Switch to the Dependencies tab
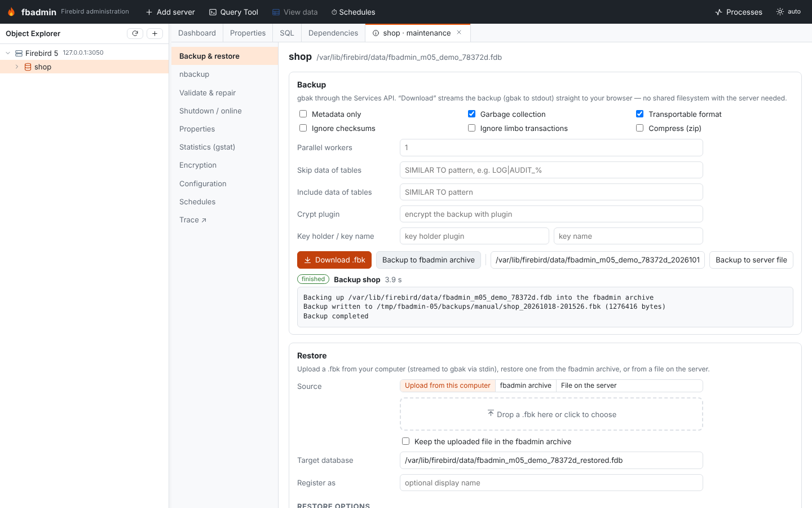The height and width of the screenshot is (508, 812). coord(333,33)
